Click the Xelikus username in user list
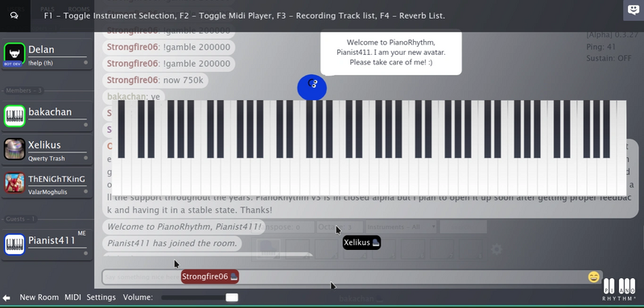644x308 pixels. pos(44,145)
